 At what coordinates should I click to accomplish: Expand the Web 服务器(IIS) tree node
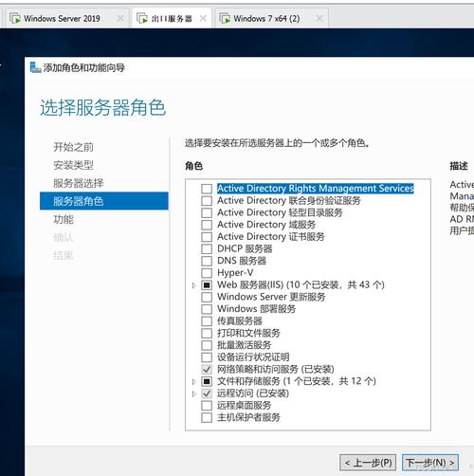pos(194,285)
